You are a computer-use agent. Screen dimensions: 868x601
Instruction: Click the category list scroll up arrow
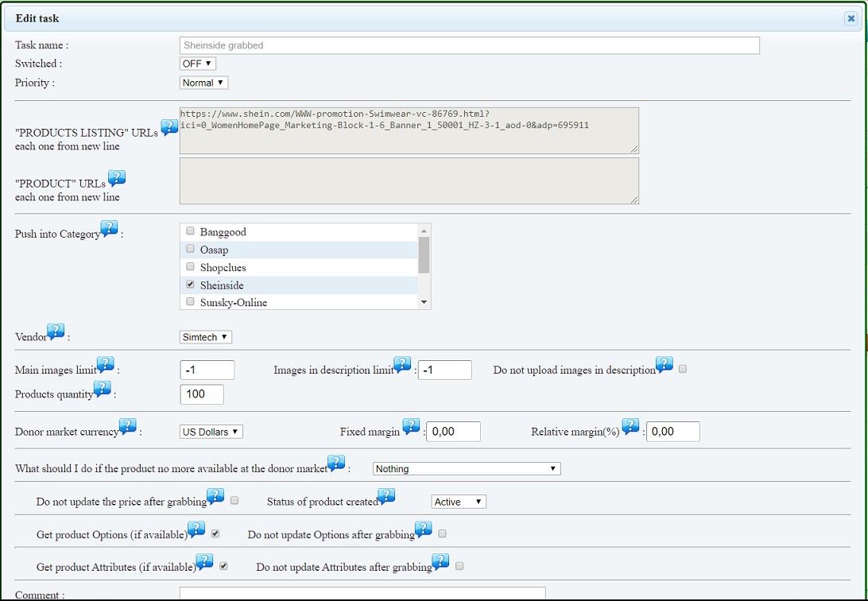click(424, 231)
